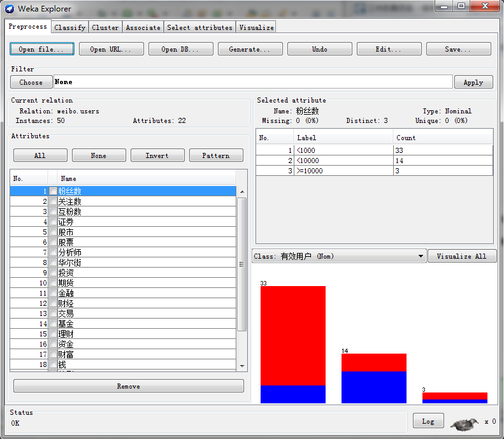The width and height of the screenshot is (504, 439).
Task: Enable the 分析师 attribute checkbox
Action: [x=53, y=252]
